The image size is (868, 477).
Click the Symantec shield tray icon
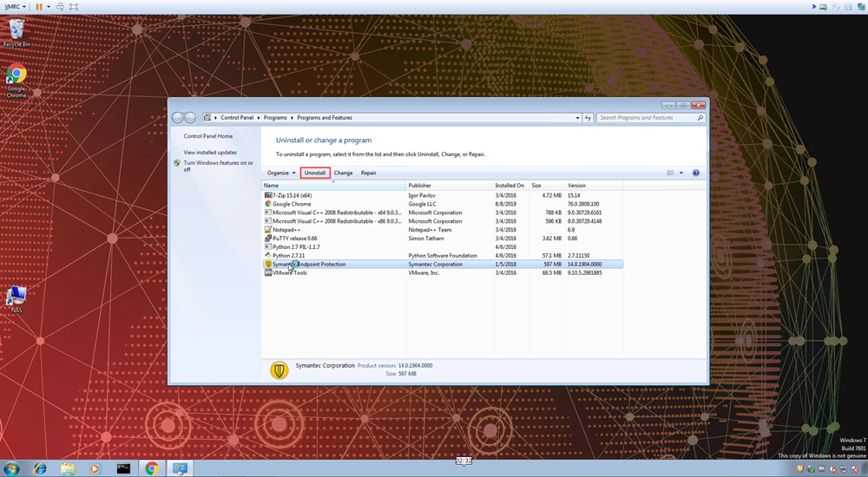click(x=800, y=468)
